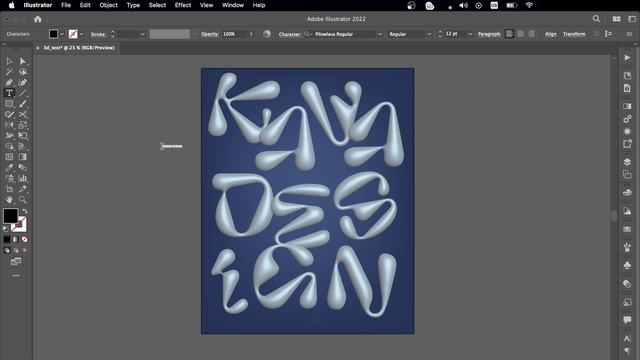
Task: Select the Rectangle tool
Action: click(x=9, y=104)
